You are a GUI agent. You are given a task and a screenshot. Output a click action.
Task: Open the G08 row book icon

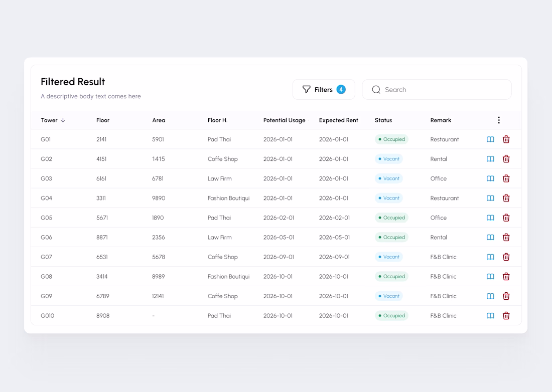tap(490, 276)
